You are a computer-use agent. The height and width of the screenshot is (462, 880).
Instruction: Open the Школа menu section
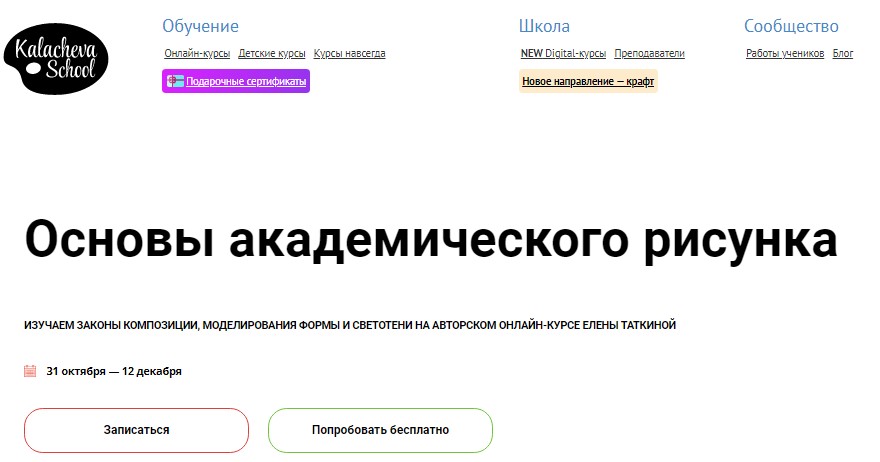pos(544,26)
